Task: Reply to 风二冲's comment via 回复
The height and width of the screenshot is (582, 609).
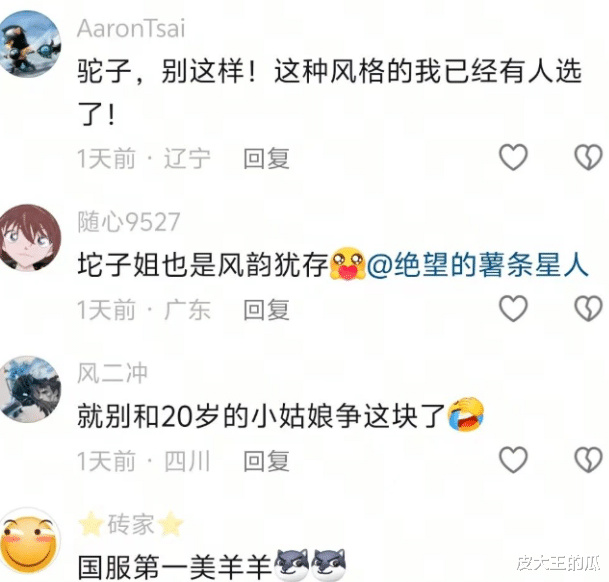Action: [x=266, y=462]
